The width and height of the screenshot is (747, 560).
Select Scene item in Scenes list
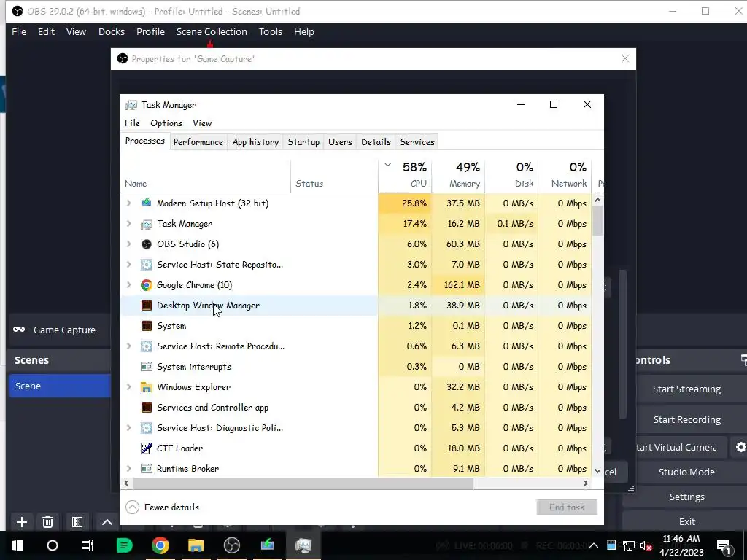click(x=60, y=386)
